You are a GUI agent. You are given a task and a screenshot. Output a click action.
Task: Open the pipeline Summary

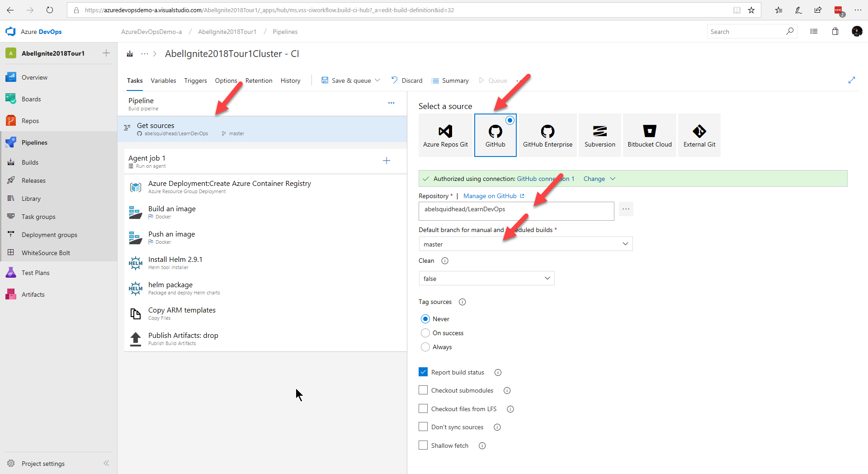click(x=450, y=81)
